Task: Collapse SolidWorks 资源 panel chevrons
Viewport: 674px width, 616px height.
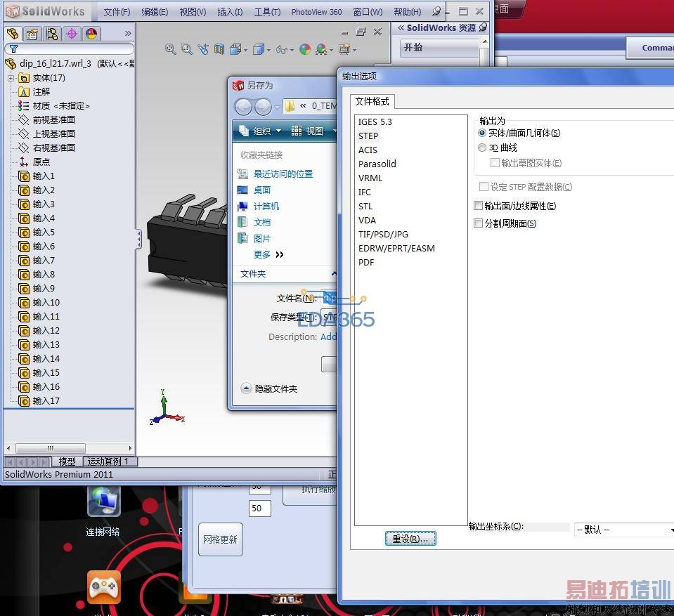Action: coord(401,28)
